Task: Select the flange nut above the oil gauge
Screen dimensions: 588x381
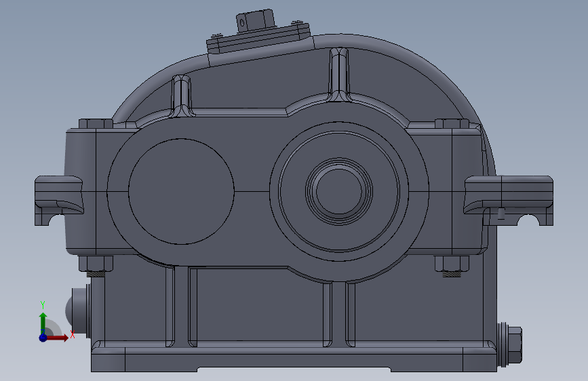Action: tap(96, 264)
